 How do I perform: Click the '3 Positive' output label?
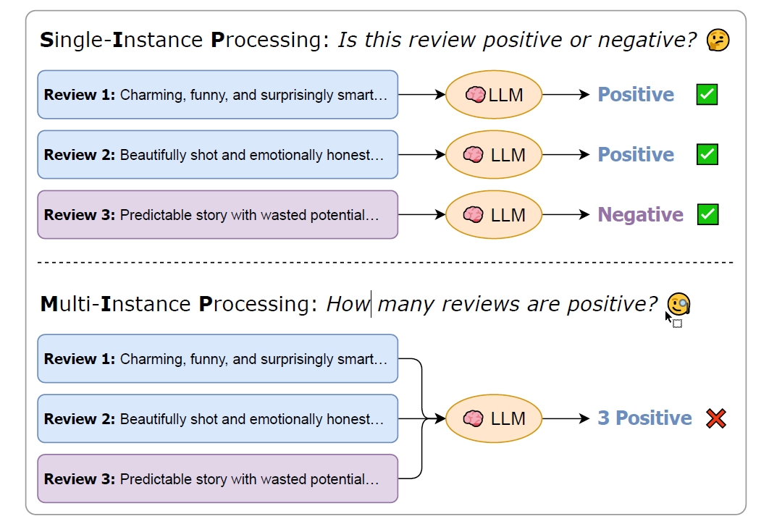[645, 418]
